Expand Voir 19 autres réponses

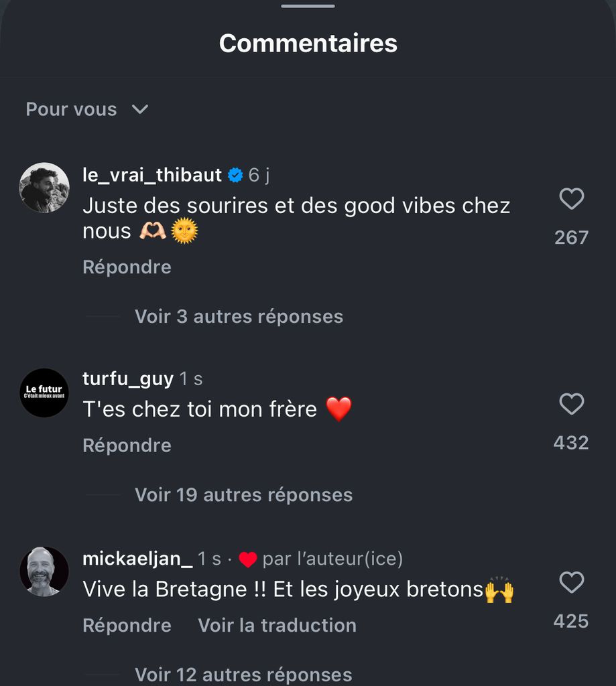click(x=243, y=495)
